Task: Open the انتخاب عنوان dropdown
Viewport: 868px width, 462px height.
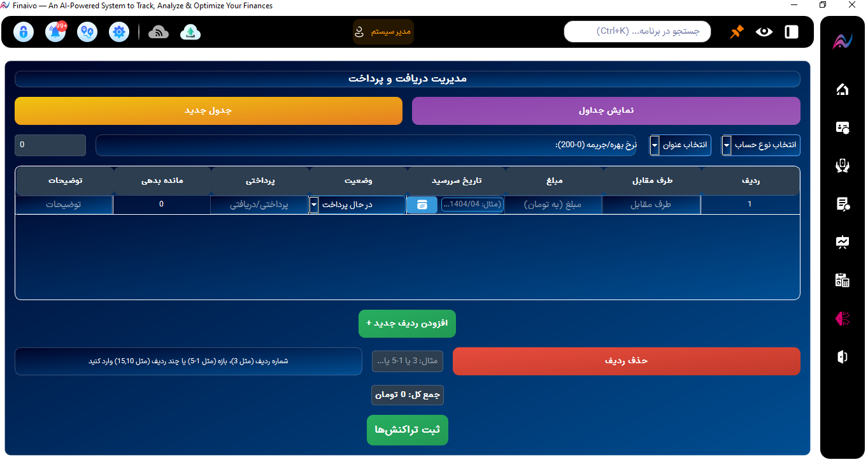Action: [680, 145]
